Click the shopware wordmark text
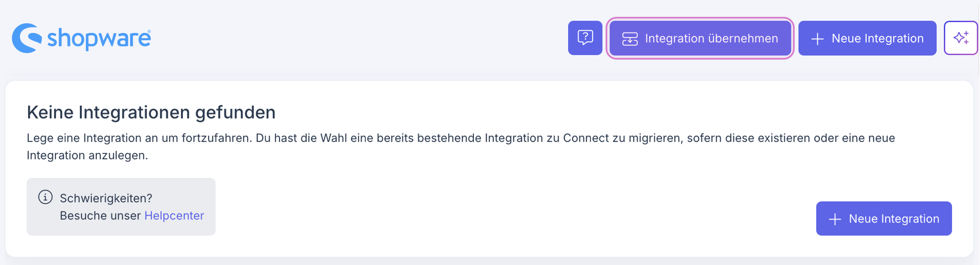The width and height of the screenshot is (980, 265). 98,39
